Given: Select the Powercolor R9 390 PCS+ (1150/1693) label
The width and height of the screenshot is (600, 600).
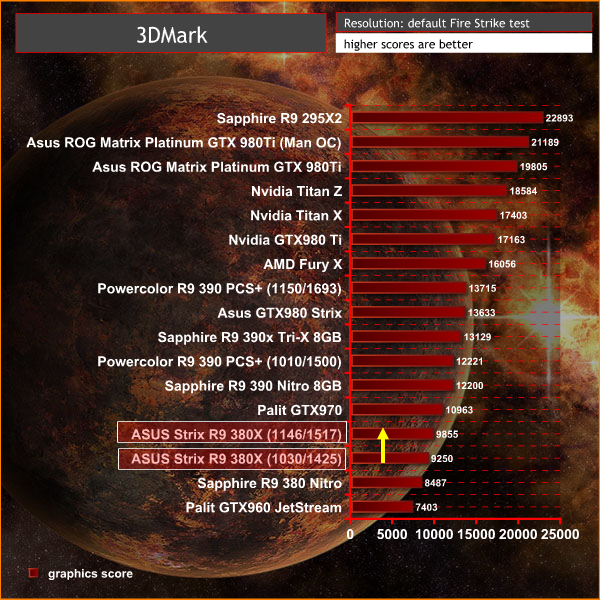Looking at the screenshot, I should coord(219,289).
